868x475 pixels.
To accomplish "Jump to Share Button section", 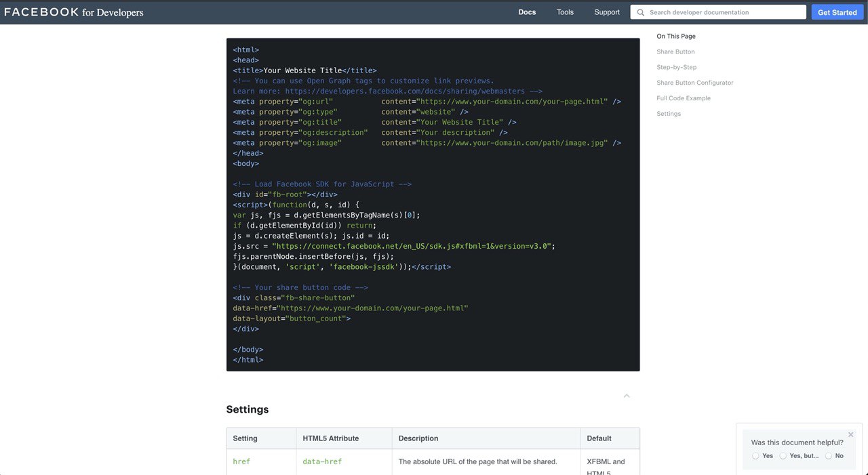I will (675, 51).
